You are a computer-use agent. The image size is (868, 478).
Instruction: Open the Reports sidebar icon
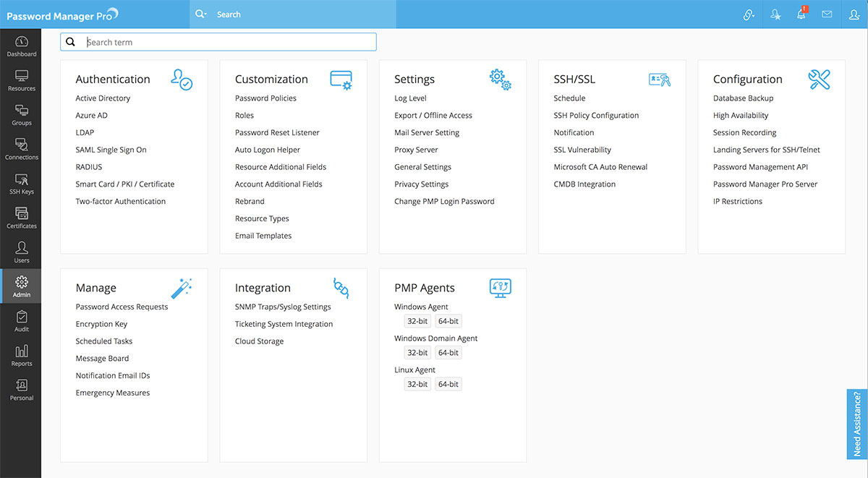[21, 351]
